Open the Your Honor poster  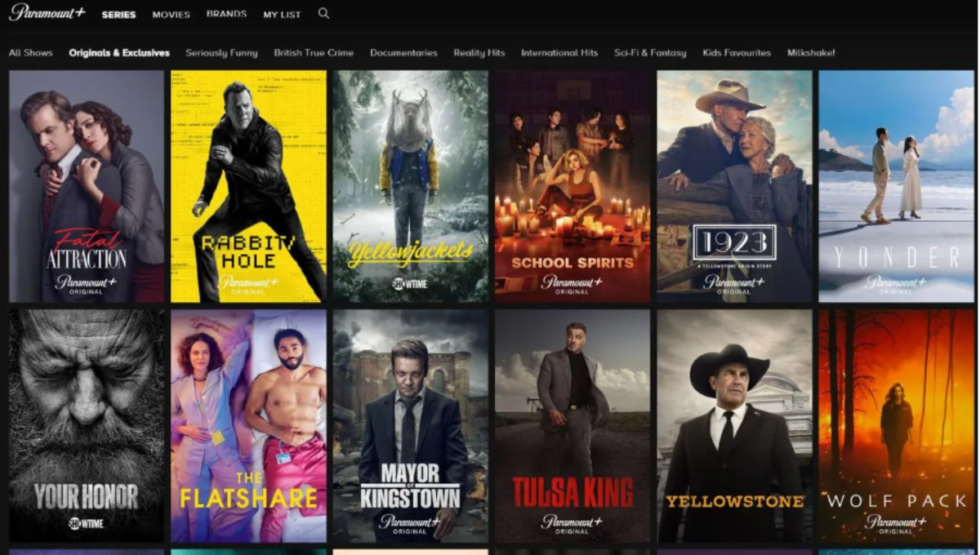[87, 426]
